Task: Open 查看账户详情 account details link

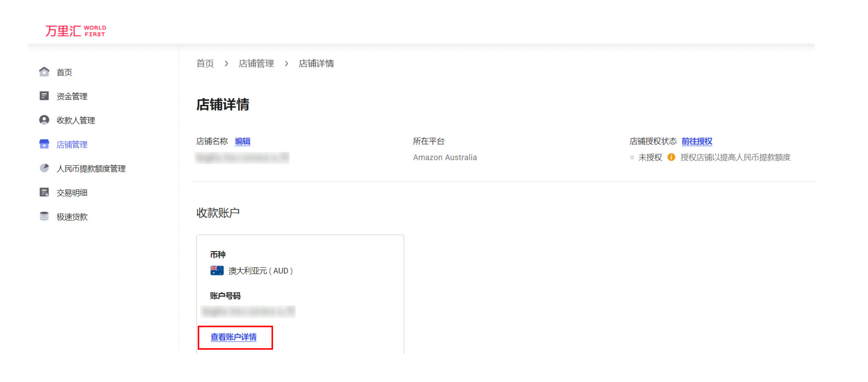Action: (233, 337)
